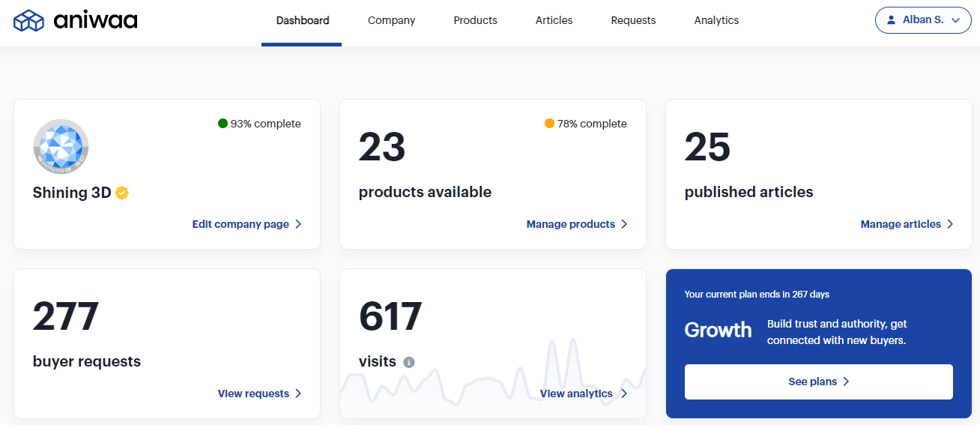Go to the Articles tab
The image size is (980, 425).
(x=554, y=20)
